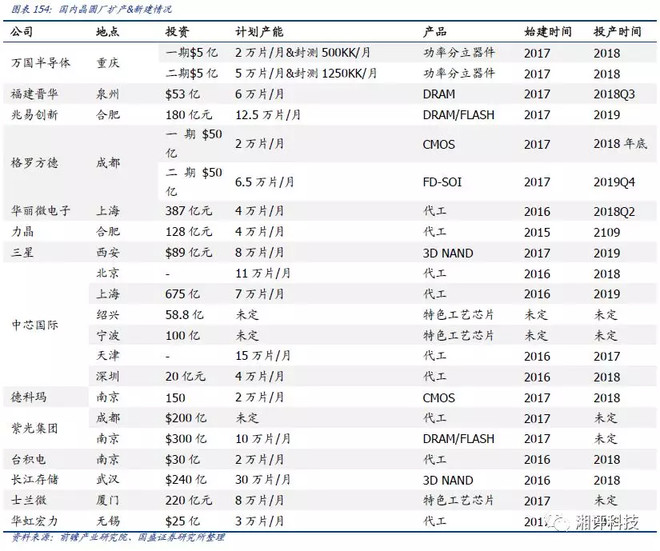Viewport: 660px width, 551px height.
Task: Click the $25亿 investment cell
Action: coord(182,521)
